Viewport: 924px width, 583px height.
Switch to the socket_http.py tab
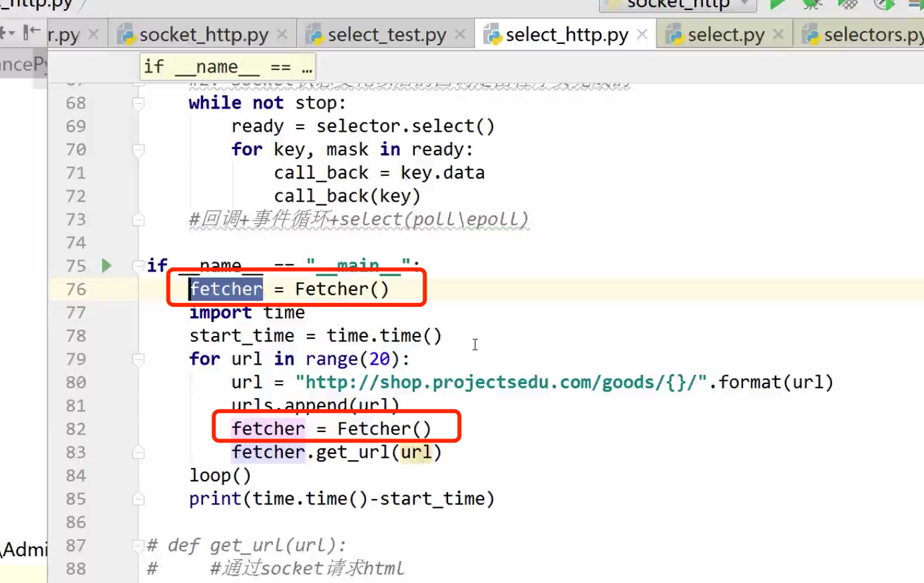pyautogui.click(x=204, y=35)
